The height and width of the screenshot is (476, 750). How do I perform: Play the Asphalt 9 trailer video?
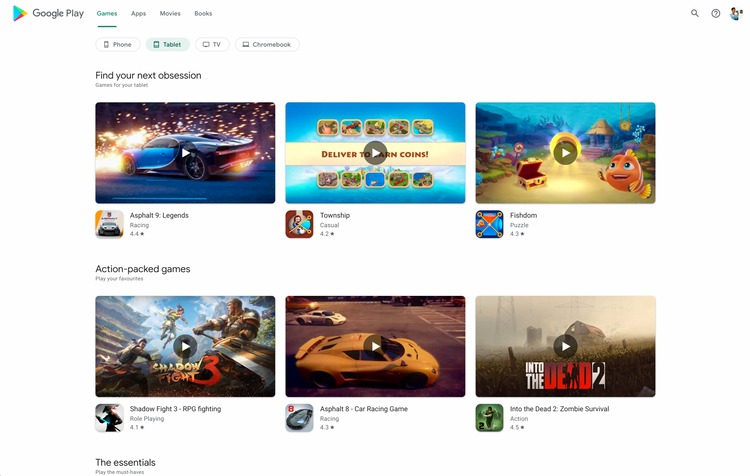185,153
